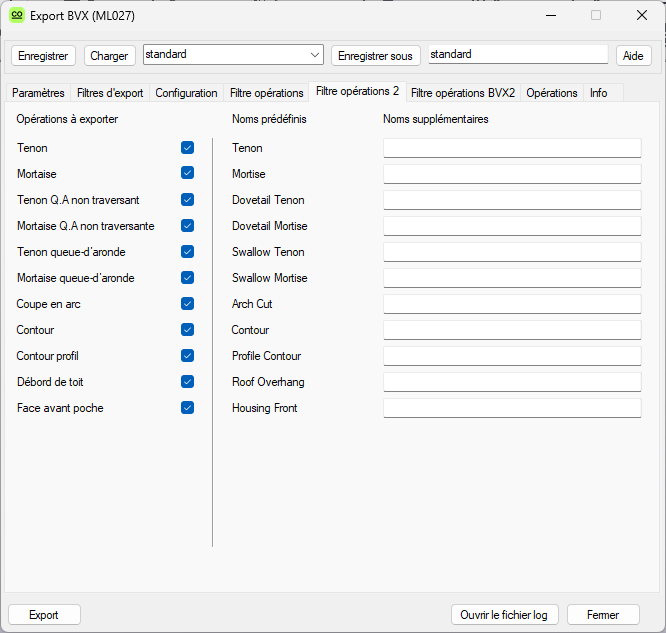Click the Arch Cut predefined name

coord(252,304)
